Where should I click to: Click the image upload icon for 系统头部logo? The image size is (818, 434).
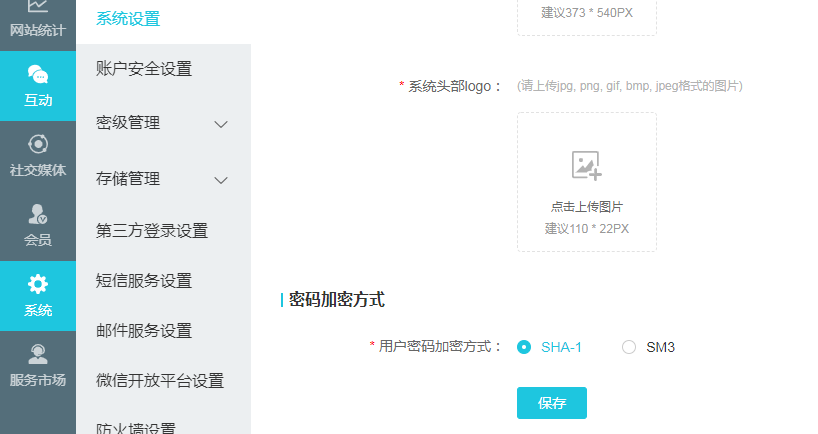[586, 165]
